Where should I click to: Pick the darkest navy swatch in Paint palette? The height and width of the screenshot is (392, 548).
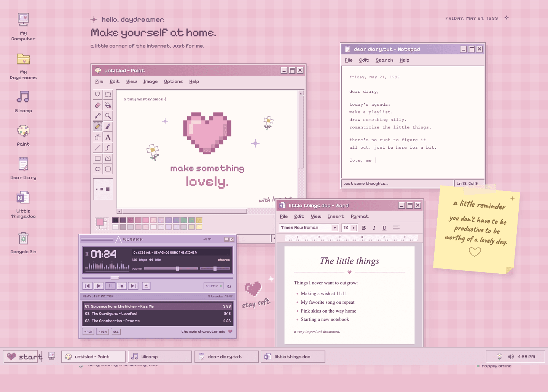(115, 220)
